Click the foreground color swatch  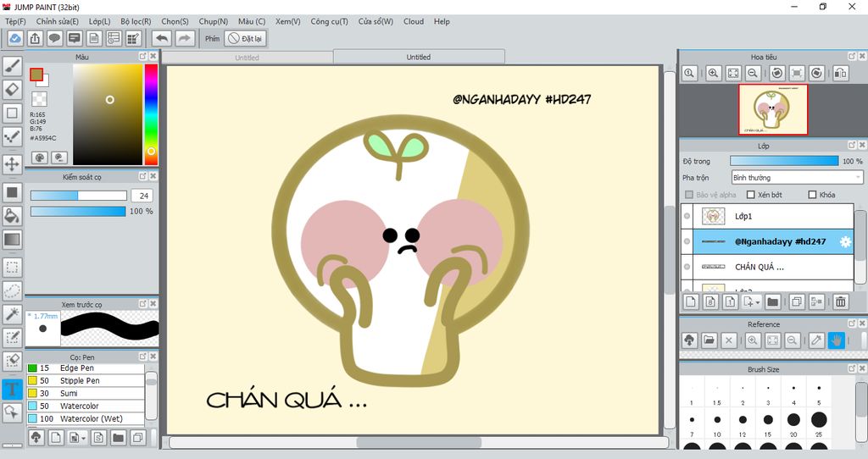(36, 75)
